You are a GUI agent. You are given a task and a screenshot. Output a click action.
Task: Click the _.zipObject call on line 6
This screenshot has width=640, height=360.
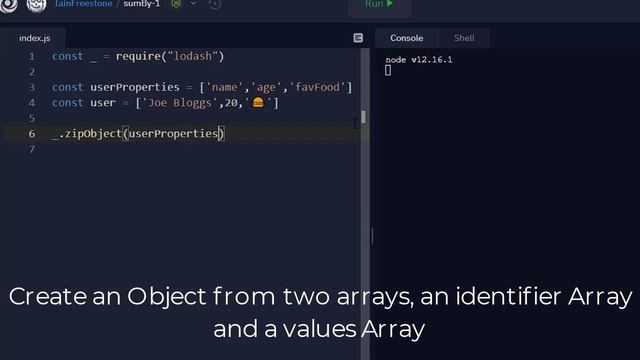tap(138, 133)
